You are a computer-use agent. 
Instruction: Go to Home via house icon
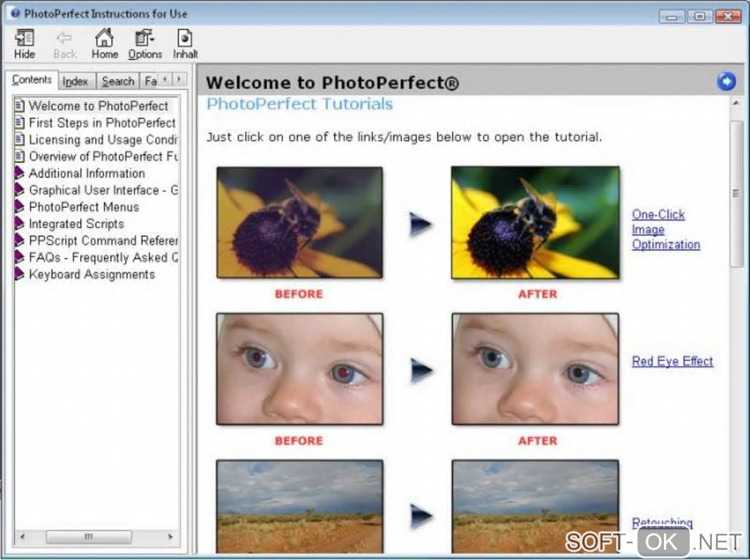[x=104, y=37]
